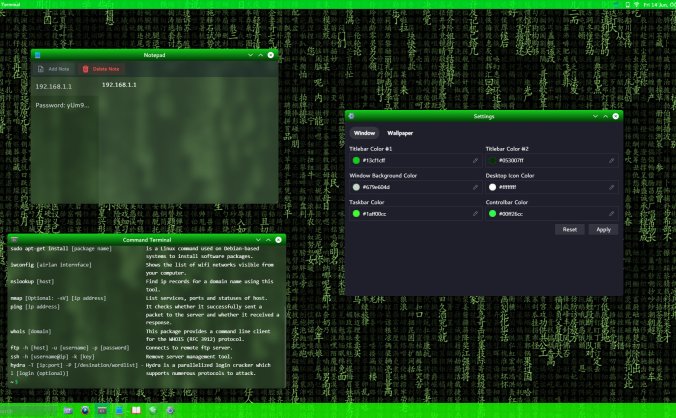Click the 'ping [ip address]' command in the terminal
The image size is (676, 418).
point(35,307)
